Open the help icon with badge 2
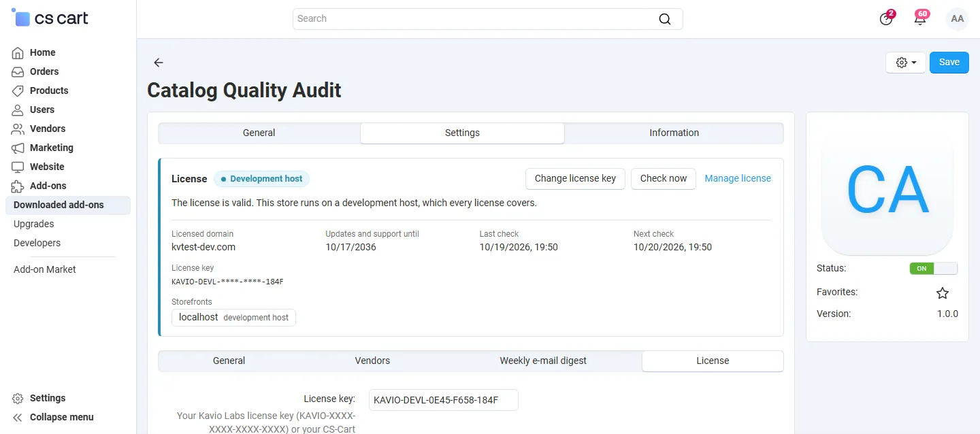The image size is (980, 434). 886,18
